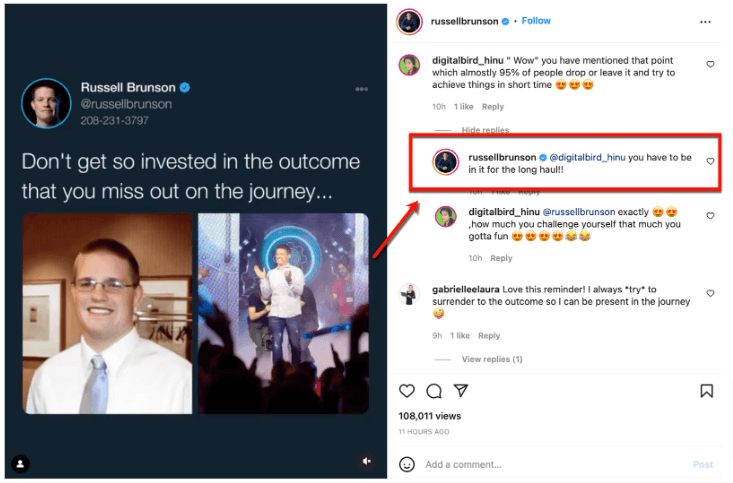Click the heart icon to like the post

pos(407,391)
